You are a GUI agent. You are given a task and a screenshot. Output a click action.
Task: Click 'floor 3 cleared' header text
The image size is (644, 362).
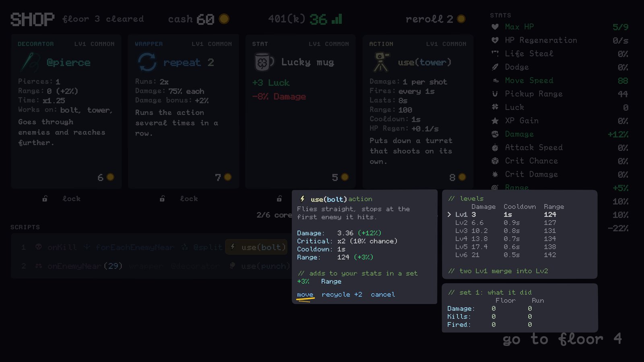(103, 19)
